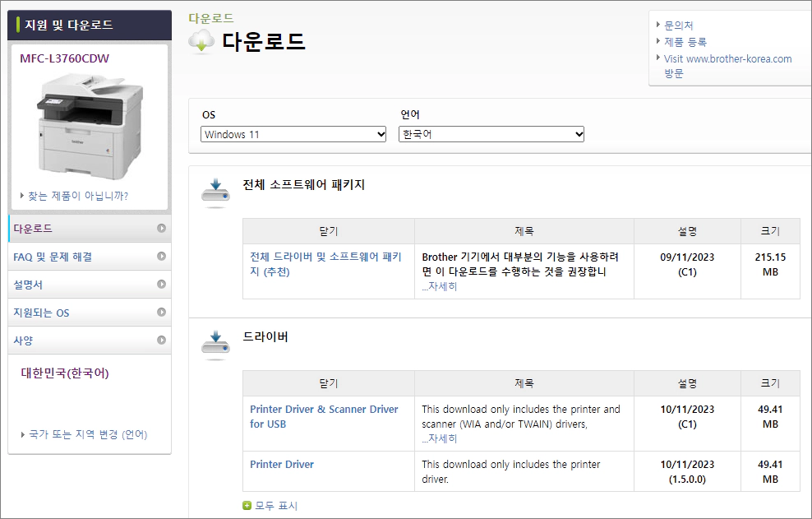Open 설명서 in the sidebar menu
This screenshot has height=519, width=812.
coord(90,285)
